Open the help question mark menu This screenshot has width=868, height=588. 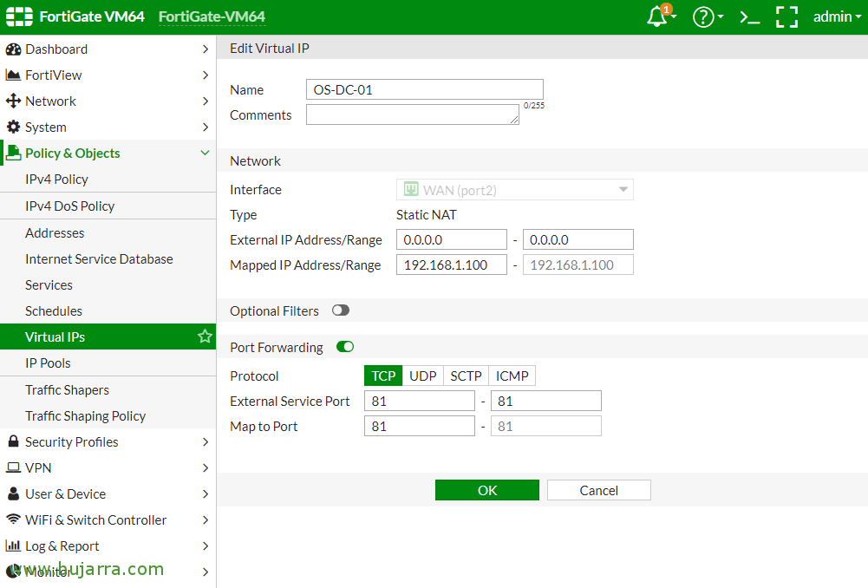(x=703, y=17)
